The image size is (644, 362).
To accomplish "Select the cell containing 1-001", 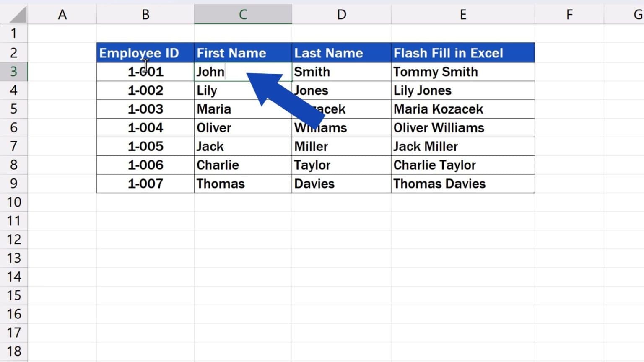I will pos(145,72).
